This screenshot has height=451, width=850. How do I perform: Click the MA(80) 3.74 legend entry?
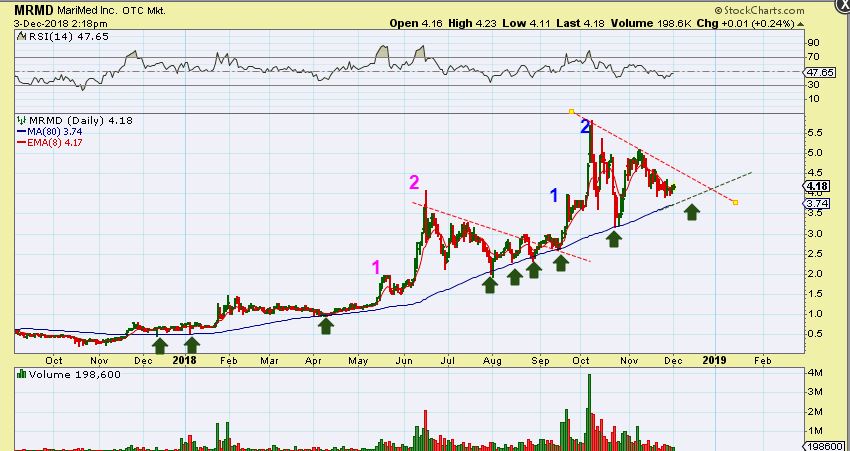point(55,132)
